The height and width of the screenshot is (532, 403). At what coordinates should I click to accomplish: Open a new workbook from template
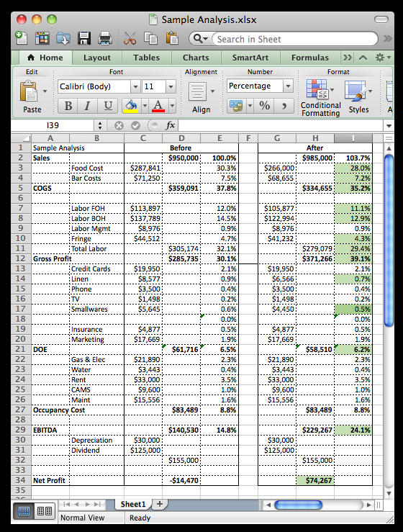tap(42, 38)
